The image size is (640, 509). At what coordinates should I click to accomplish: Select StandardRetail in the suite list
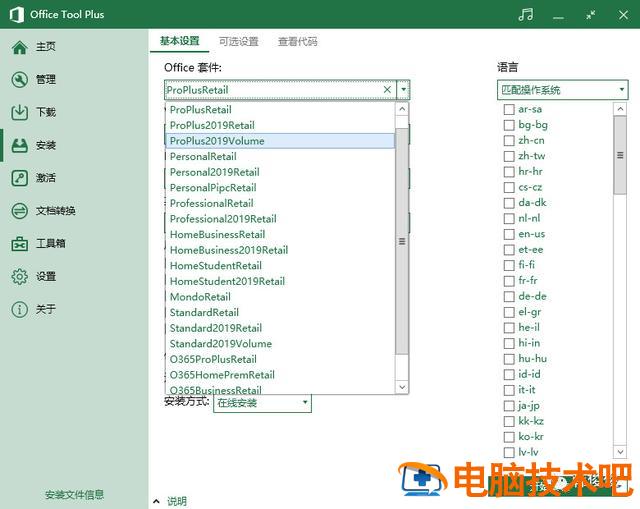(280, 312)
